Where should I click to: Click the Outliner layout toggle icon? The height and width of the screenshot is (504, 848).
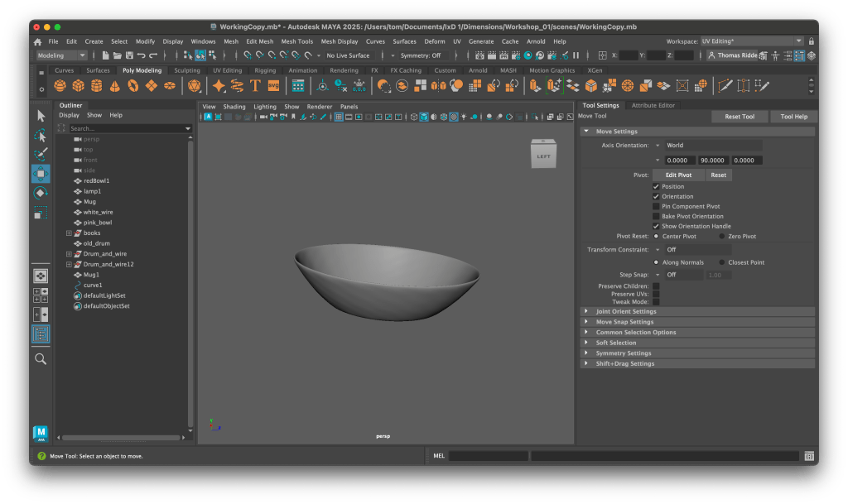(41, 334)
